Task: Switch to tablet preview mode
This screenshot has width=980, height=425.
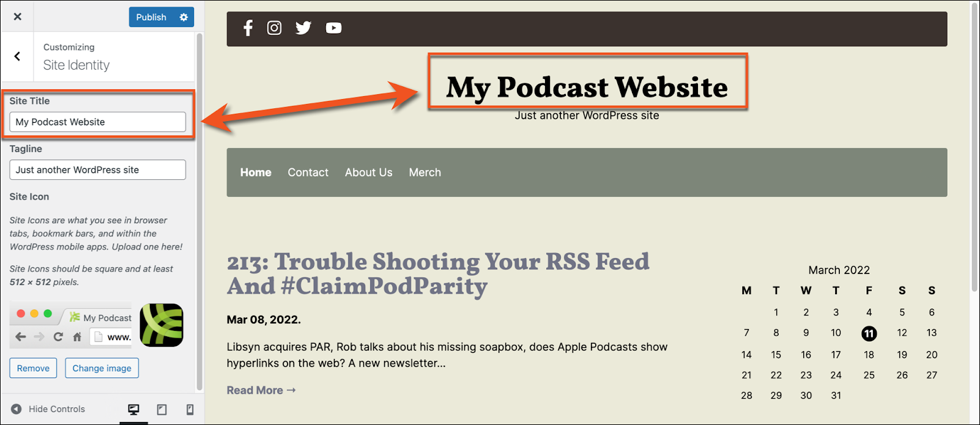Action: tap(162, 410)
